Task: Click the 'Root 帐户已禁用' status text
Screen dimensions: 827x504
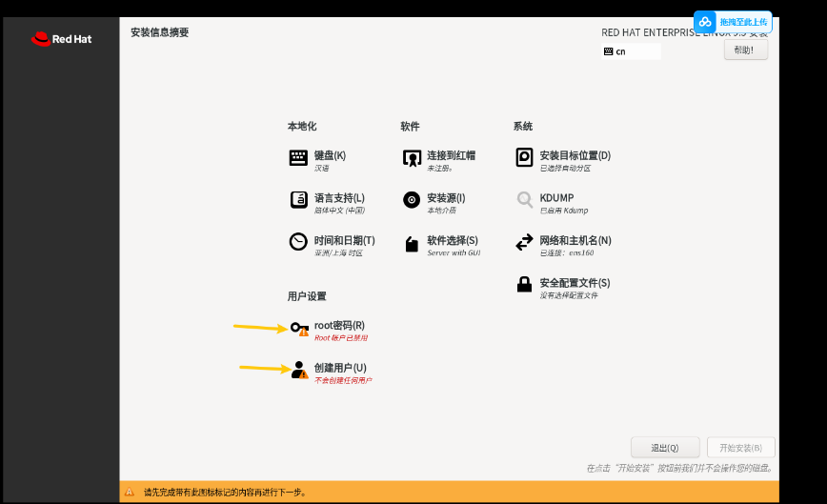Action: click(x=341, y=338)
